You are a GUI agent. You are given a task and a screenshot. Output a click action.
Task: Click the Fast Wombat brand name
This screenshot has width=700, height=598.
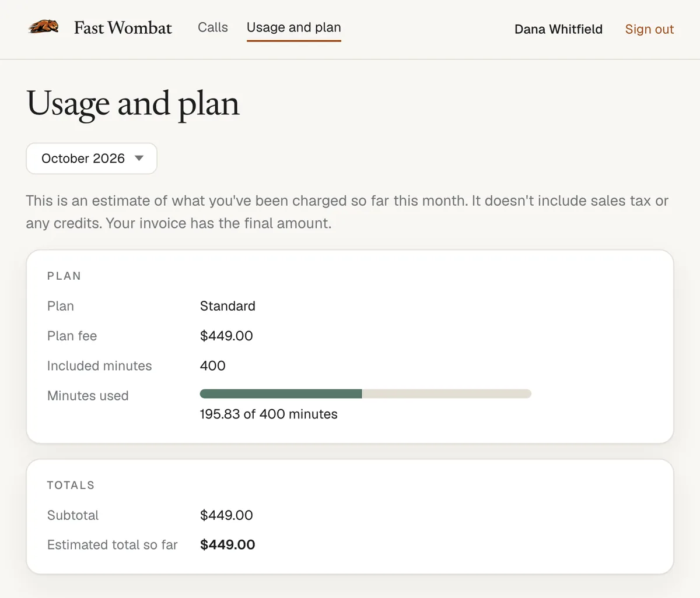pos(123,28)
